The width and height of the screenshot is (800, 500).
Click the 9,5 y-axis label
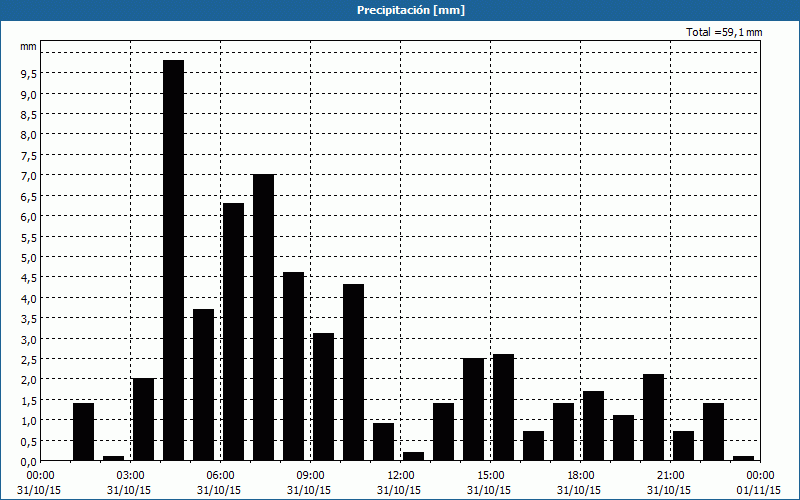29,74
